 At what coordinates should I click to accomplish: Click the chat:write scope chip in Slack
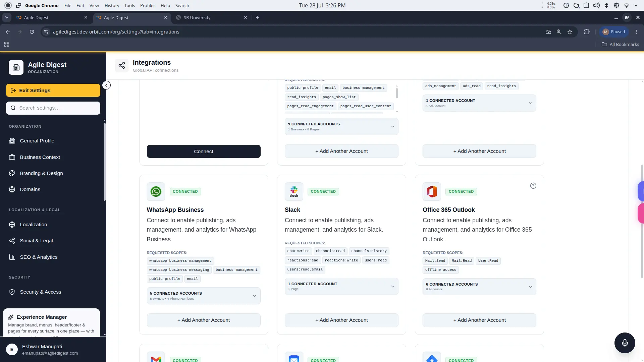[x=298, y=251]
